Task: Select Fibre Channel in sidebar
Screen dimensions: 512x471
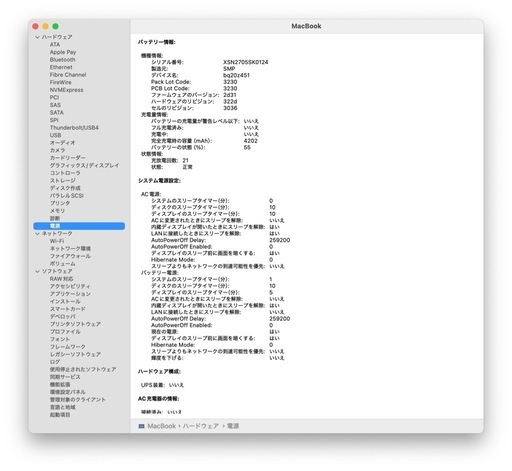Action: [68, 75]
